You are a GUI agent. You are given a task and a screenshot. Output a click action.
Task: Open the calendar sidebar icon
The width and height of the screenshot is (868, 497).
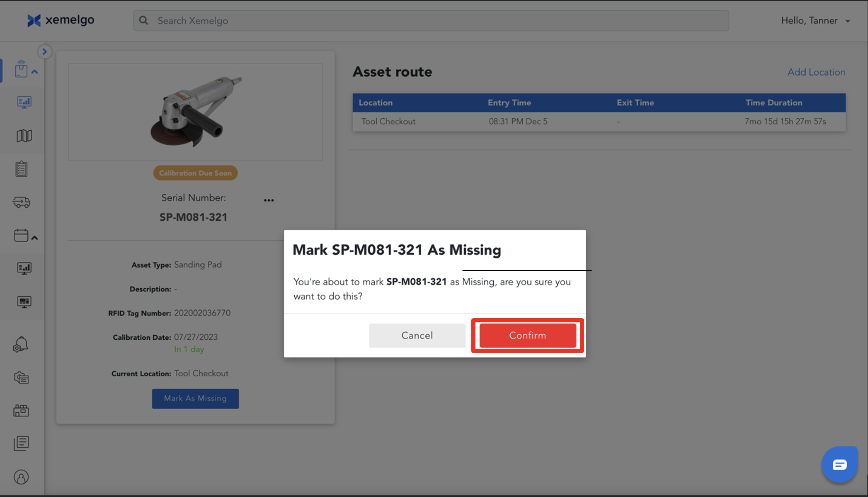[x=21, y=236]
